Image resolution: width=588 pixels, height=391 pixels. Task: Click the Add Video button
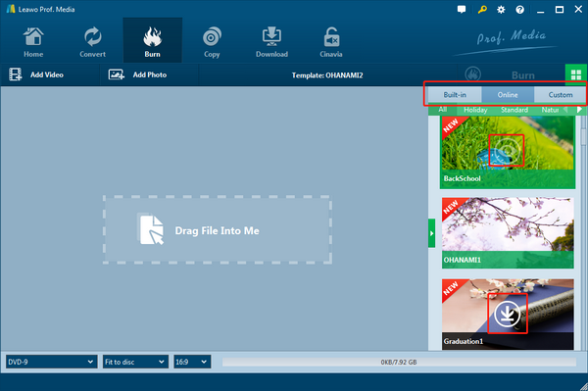click(37, 74)
